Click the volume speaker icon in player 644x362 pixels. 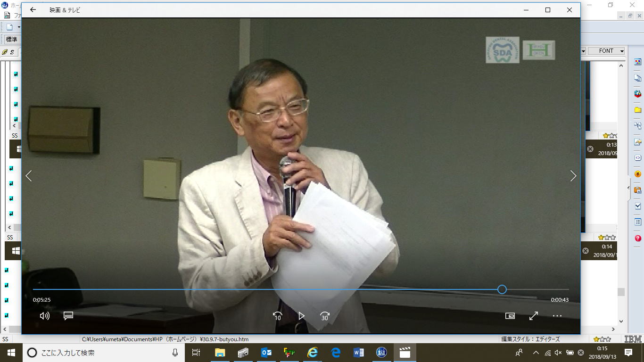pyautogui.click(x=45, y=316)
